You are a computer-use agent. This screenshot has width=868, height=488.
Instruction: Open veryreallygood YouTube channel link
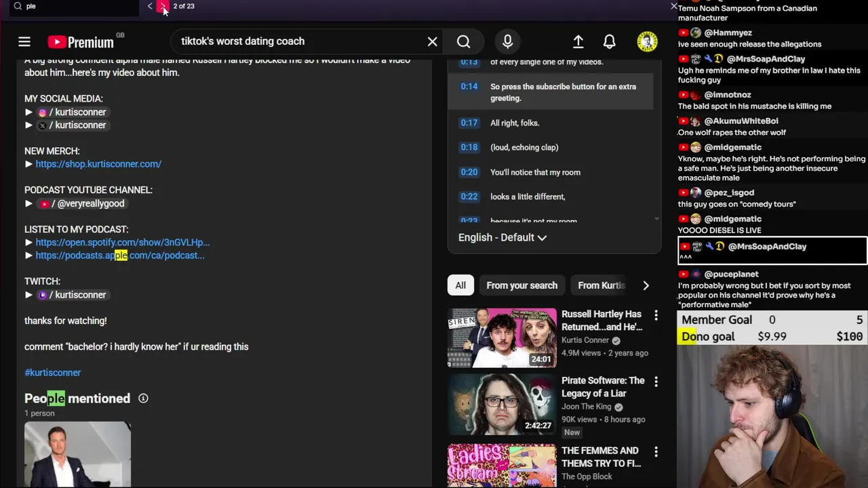pos(82,203)
